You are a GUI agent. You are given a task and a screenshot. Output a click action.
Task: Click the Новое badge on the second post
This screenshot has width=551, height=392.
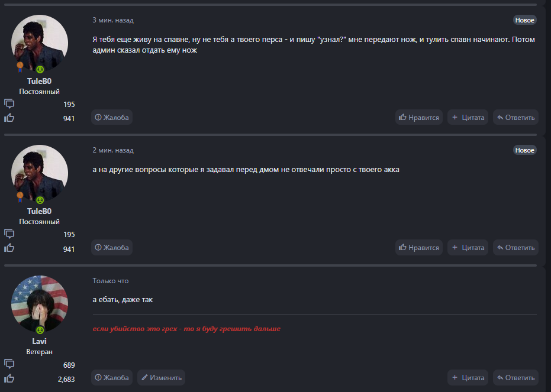[x=524, y=150]
